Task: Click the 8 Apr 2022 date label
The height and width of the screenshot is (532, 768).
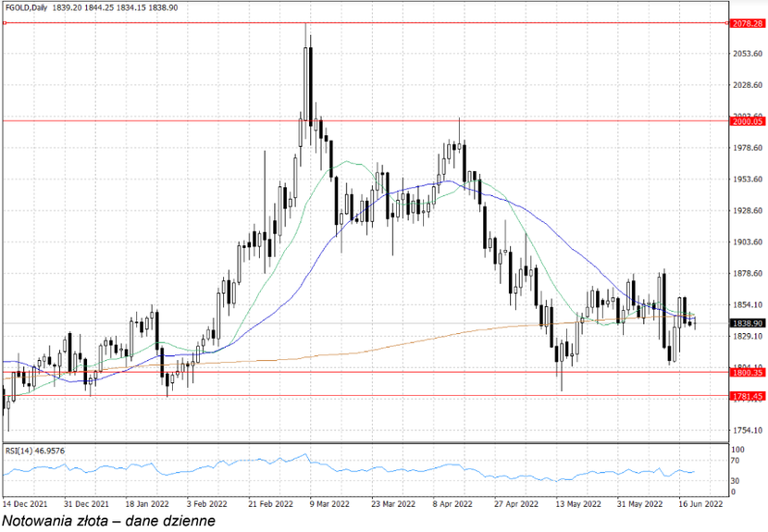Action: point(452,504)
